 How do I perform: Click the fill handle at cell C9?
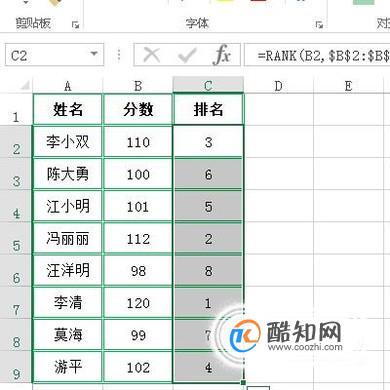[x=243, y=382]
